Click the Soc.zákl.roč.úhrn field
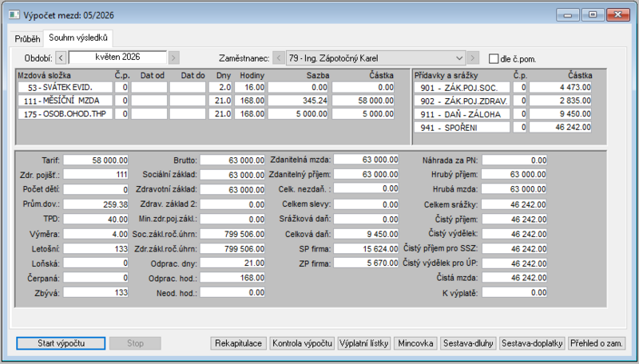The height and width of the screenshot is (364, 639). [232, 234]
